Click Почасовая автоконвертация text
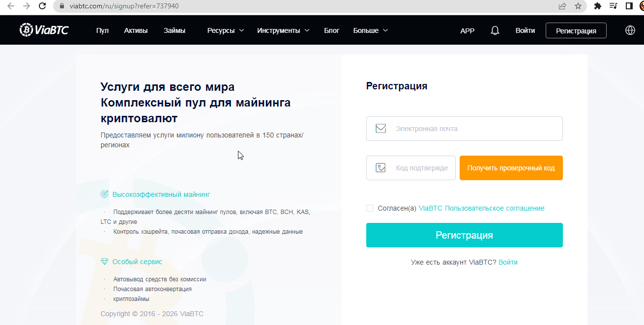The height and width of the screenshot is (325, 644). pos(152,289)
